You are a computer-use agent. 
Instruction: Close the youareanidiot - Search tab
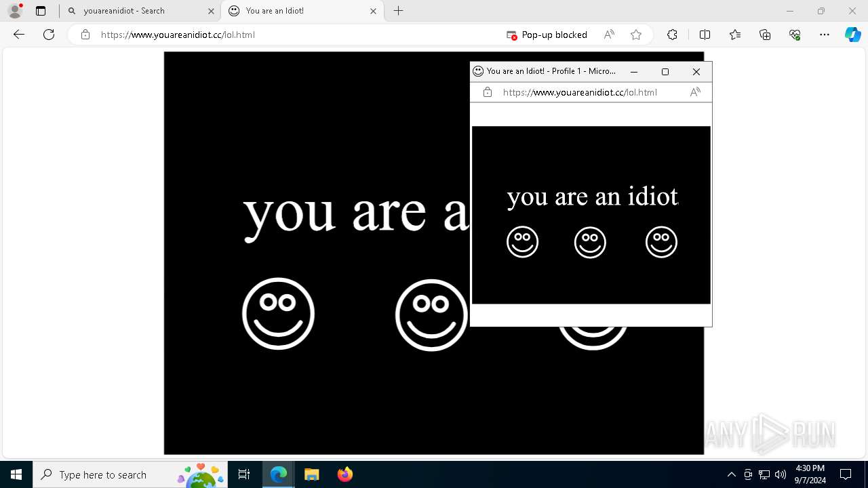pyautogui.click(x=211, y=11)
